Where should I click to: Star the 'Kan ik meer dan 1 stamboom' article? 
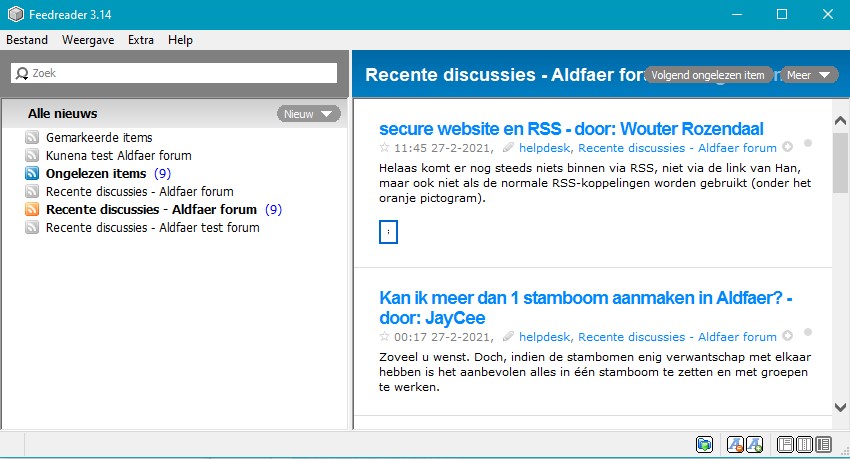pos(384,337)
